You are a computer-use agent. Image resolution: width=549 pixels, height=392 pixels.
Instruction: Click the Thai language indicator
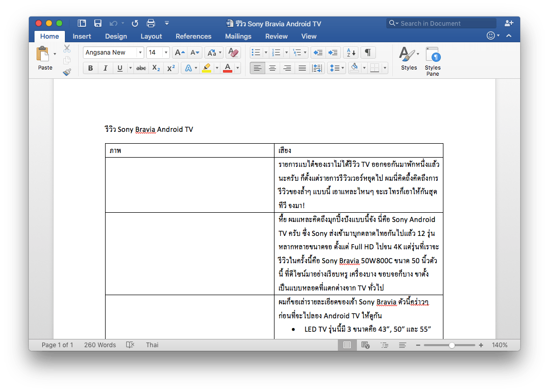coord(152,345)
